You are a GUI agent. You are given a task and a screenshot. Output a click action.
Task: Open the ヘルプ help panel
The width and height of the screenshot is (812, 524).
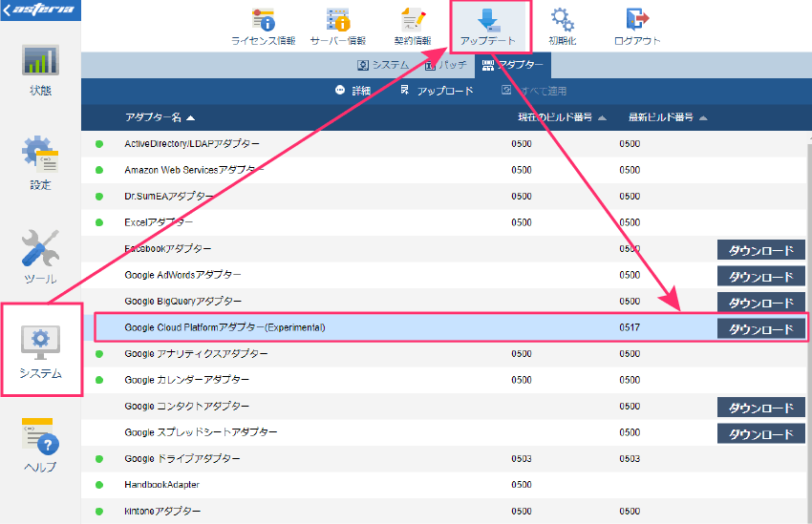(40, 445)
